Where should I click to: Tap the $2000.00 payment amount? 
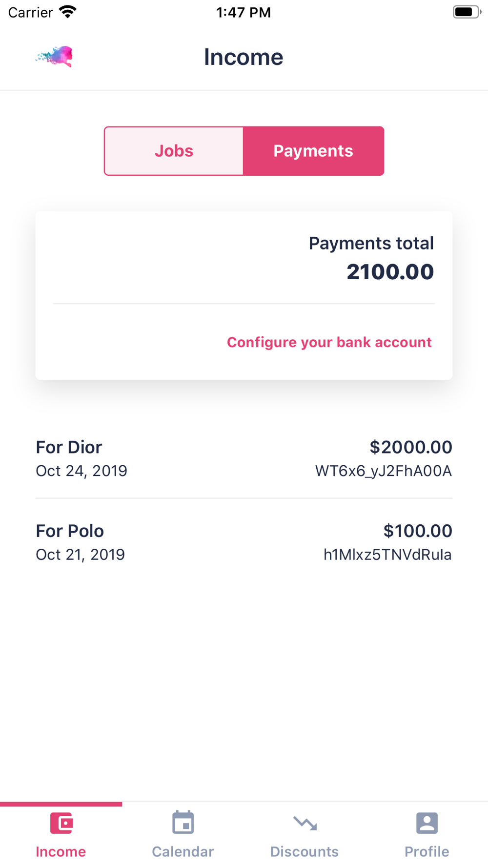[x=411, y=447]
